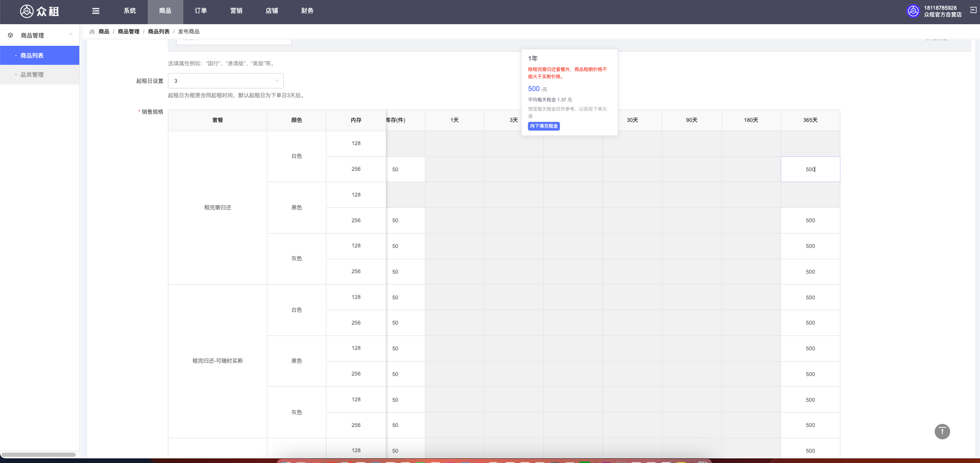Click the 30天 column header
This screenshot has height=463, width=980.
point(632,120)
